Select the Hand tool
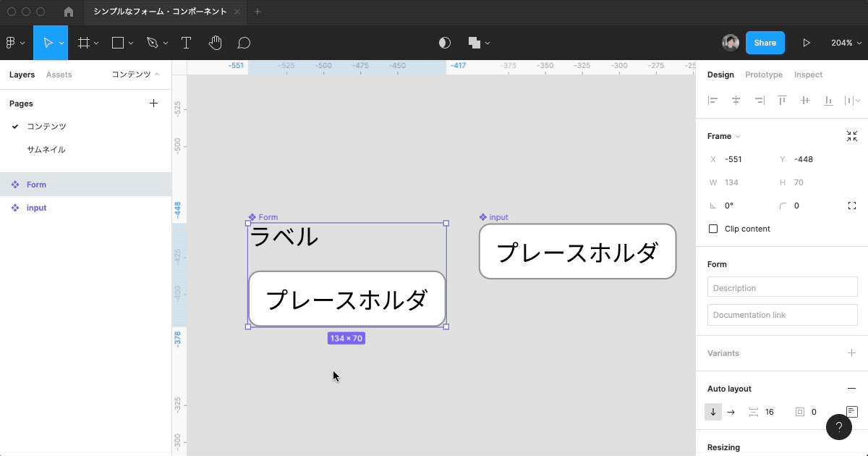This screenshot has height=456, width=868. point(215,43)
